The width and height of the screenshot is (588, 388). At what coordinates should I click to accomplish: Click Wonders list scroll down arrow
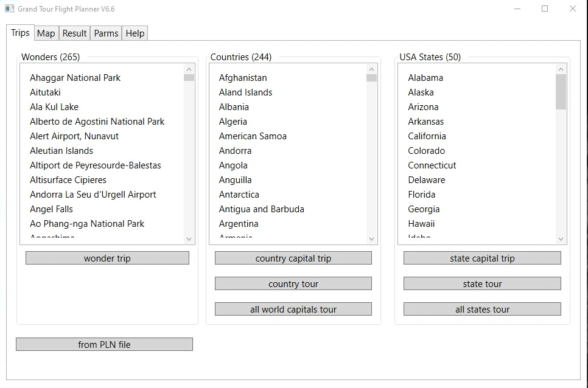[189, 239]
